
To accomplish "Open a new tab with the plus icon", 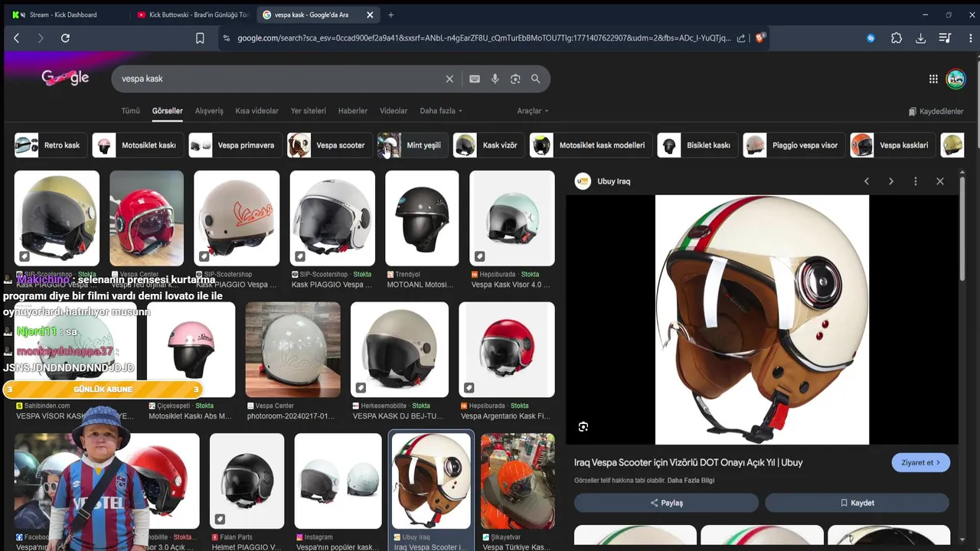I will pos(390,15).
